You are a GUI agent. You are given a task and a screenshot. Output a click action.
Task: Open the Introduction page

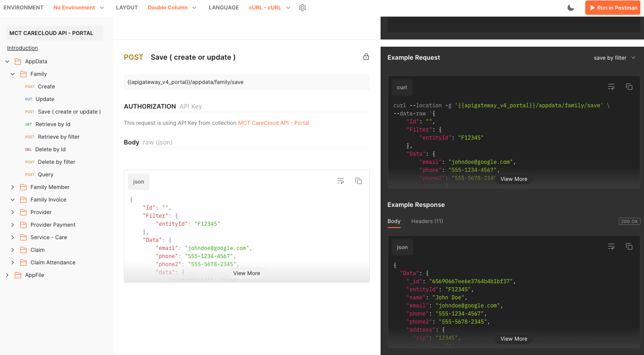click(x=22, y=48)
